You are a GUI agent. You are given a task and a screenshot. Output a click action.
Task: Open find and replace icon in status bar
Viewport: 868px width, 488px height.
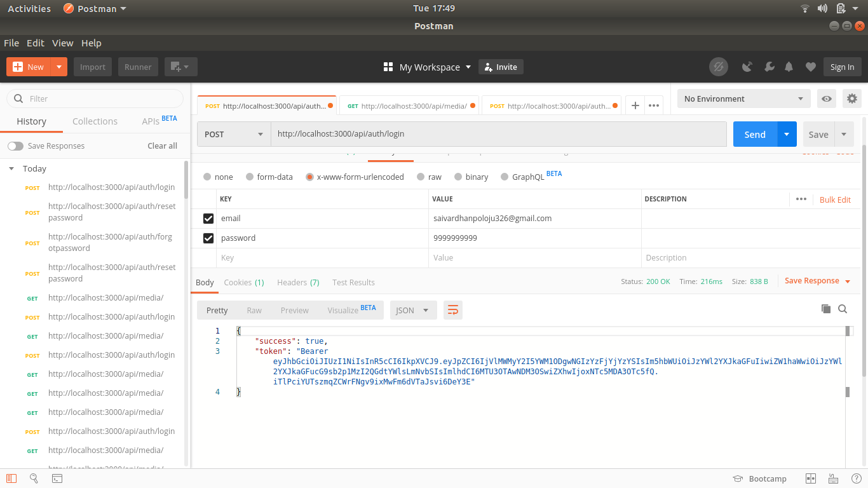click(x=34, y=478)
